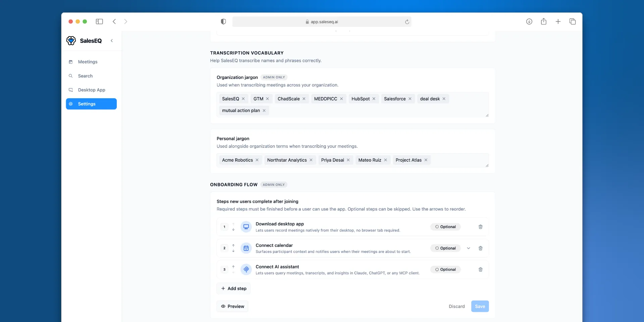Discard onboarding changes
644x322 pixels.
coord(457,306)
